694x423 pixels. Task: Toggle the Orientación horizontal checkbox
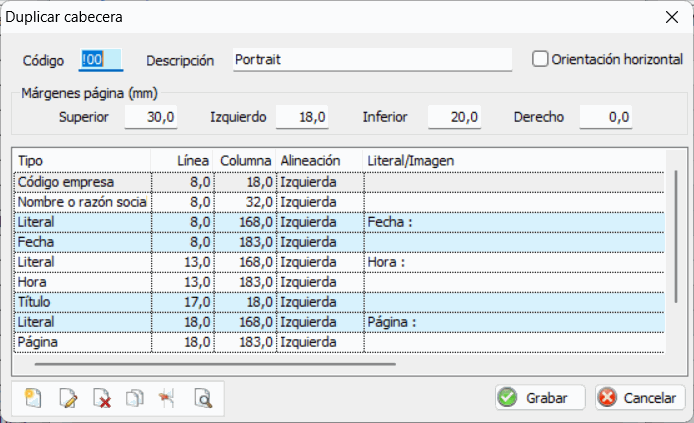tap(540, 59)
